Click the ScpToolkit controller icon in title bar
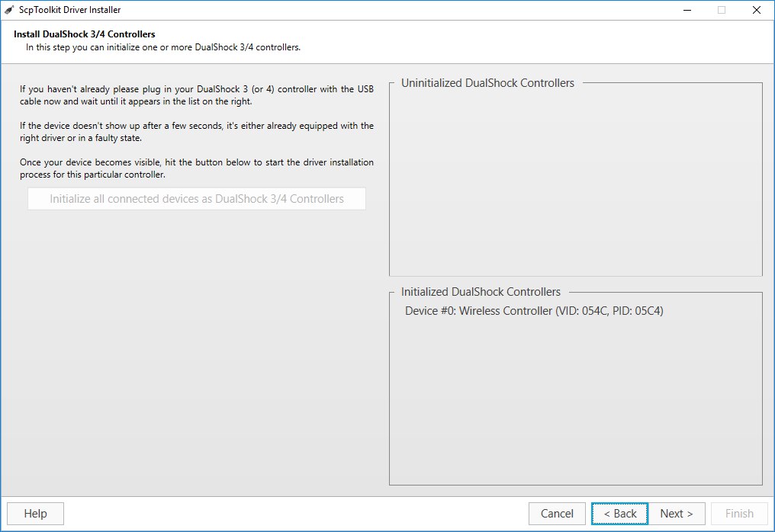Viewport: 775px width, 532px height. click(8, 10)
